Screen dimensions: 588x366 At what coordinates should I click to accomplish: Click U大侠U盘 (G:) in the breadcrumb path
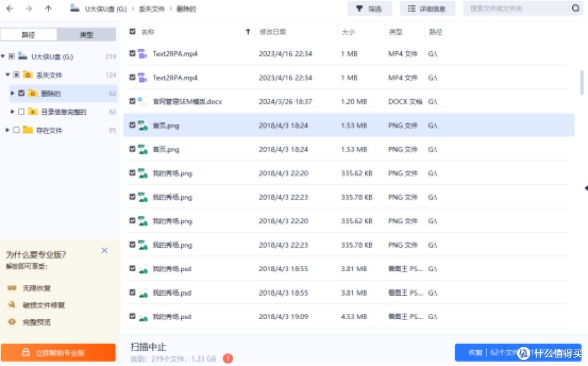(106, 9)
